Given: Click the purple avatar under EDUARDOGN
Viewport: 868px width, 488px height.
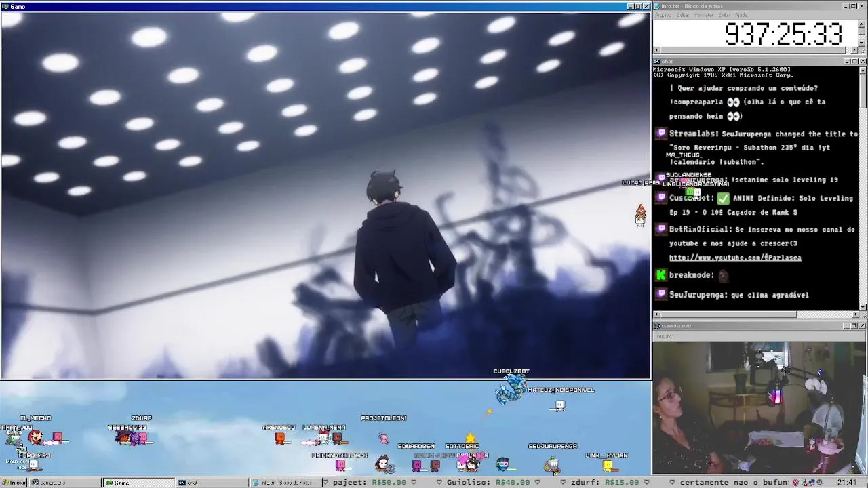Looking at the screenshot, I should pyautogui.click(x=416, y=465).
